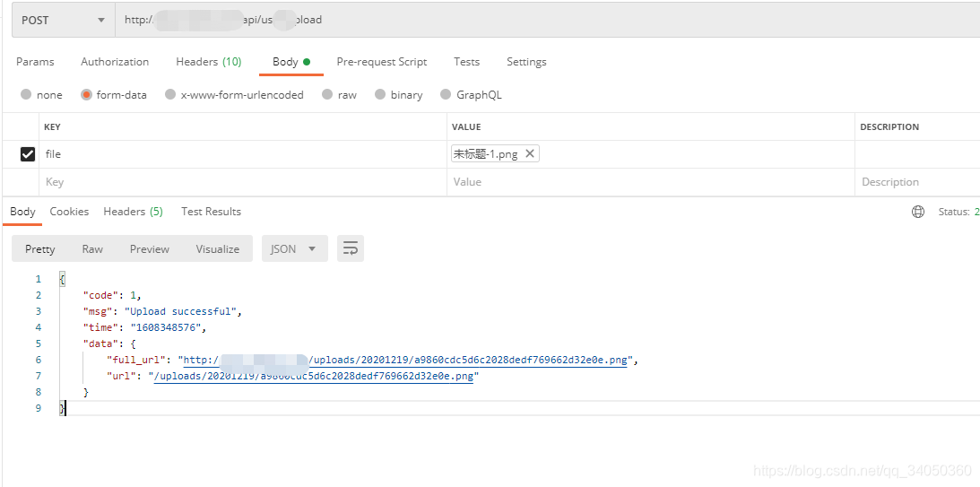Click the VALUE column header
The image size is (980, 487).
[466, 127]
